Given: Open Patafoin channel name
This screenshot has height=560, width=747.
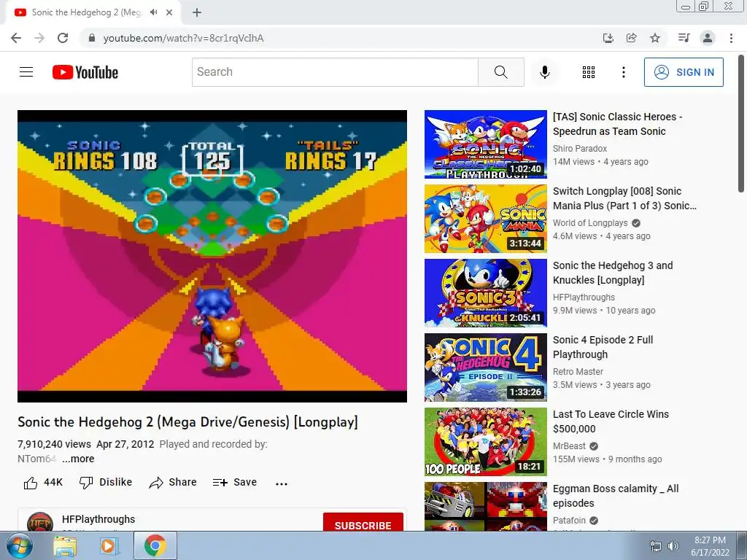Looking at the screenshot, I should click(569, 520).
